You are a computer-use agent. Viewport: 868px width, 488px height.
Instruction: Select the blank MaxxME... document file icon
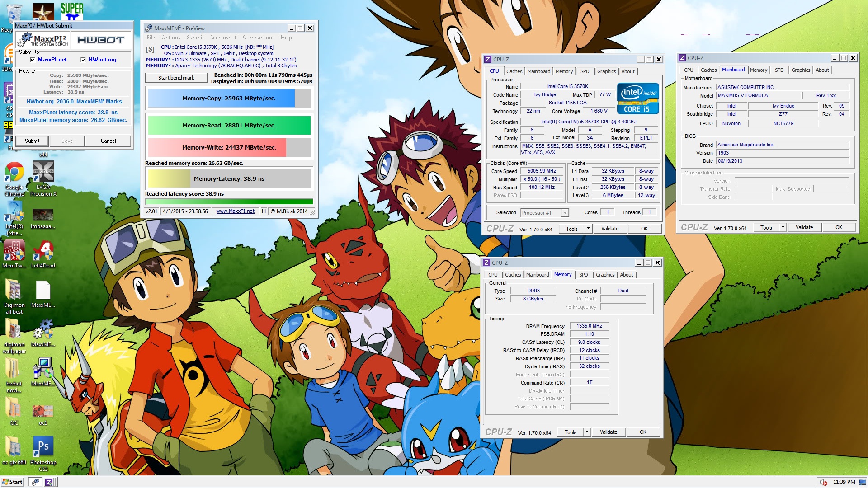coord(43,294)
